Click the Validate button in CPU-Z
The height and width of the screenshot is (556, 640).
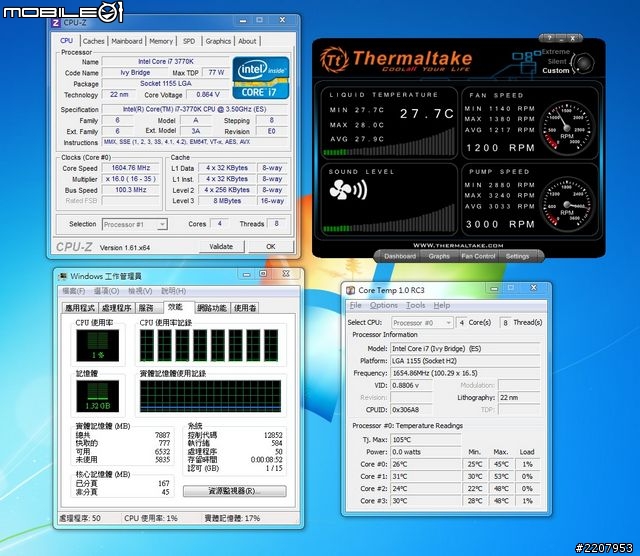coord(221,247)
